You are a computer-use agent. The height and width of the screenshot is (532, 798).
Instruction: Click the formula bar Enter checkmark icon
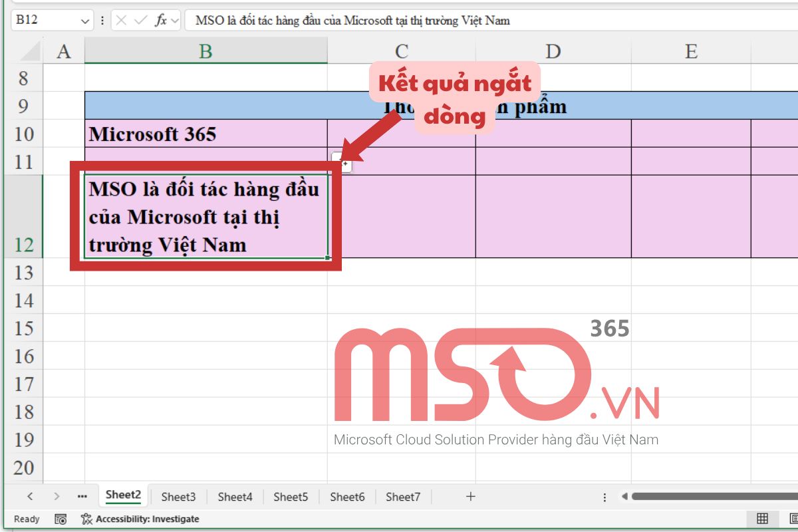[140, 21]
